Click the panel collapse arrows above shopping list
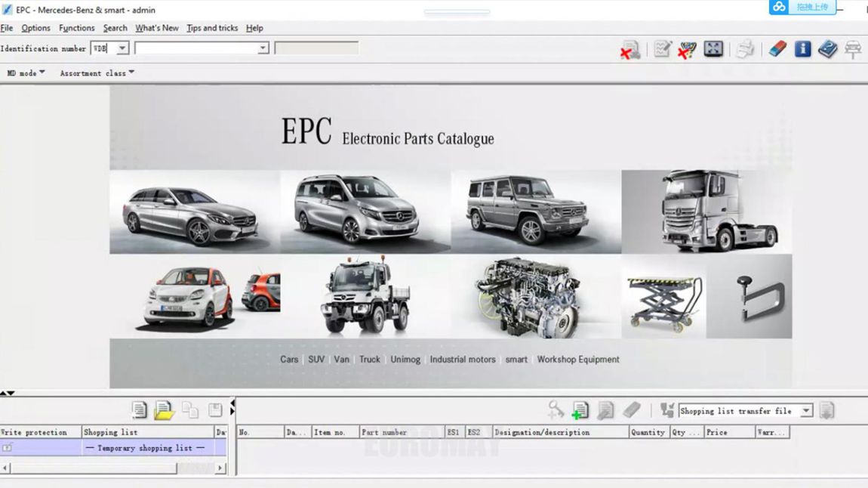Image resolution: width=868 pixels, height=488 pixels. pos(8,393)
